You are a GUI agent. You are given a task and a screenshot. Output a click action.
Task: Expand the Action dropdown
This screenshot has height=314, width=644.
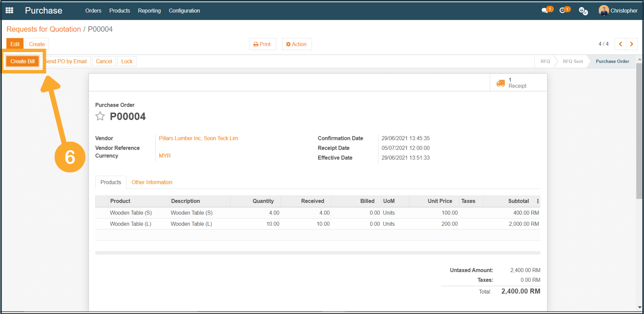click(x=296, y=44)
